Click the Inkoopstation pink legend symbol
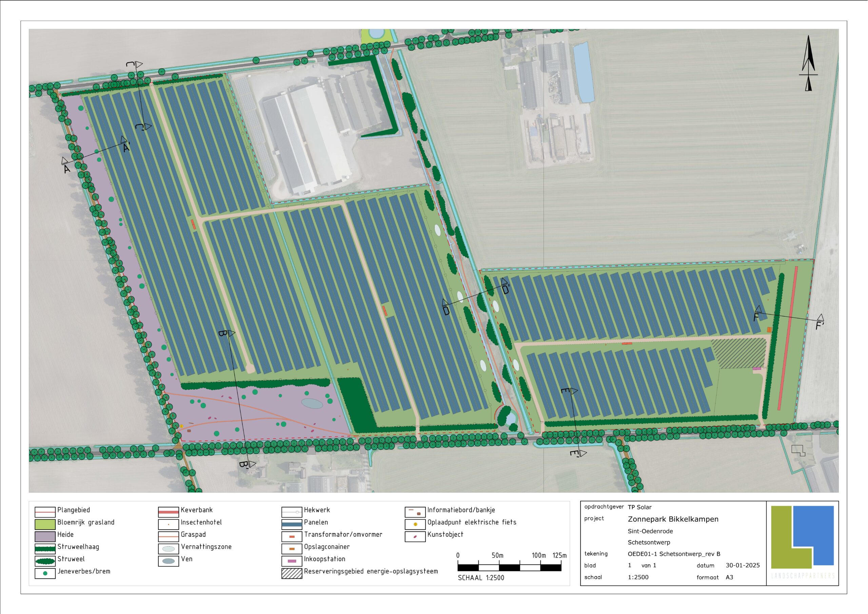Image resolution: width=868 pixels, height=614 pixels. [x=292, y=561]
